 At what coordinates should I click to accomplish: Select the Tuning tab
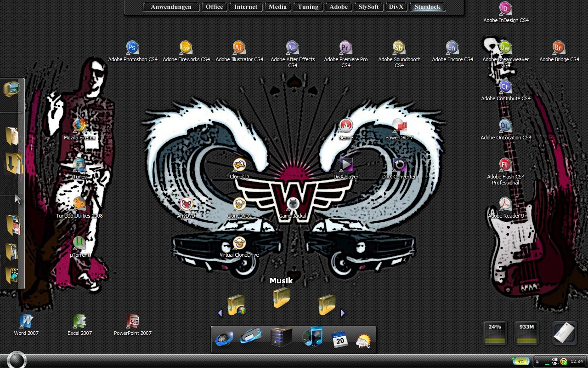308,7
